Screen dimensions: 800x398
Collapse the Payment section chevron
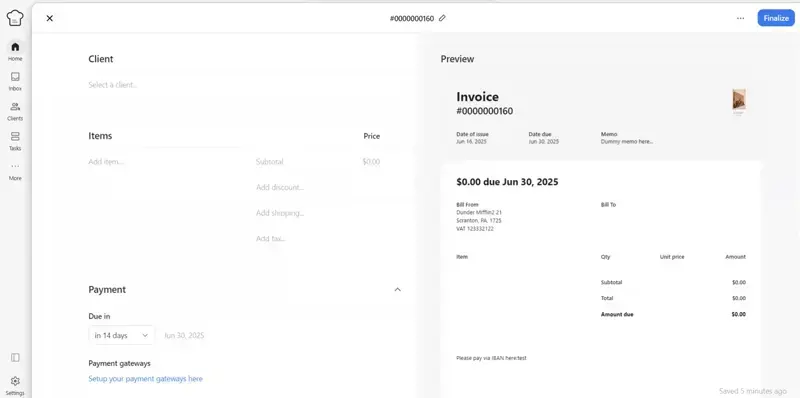point(397,289)
